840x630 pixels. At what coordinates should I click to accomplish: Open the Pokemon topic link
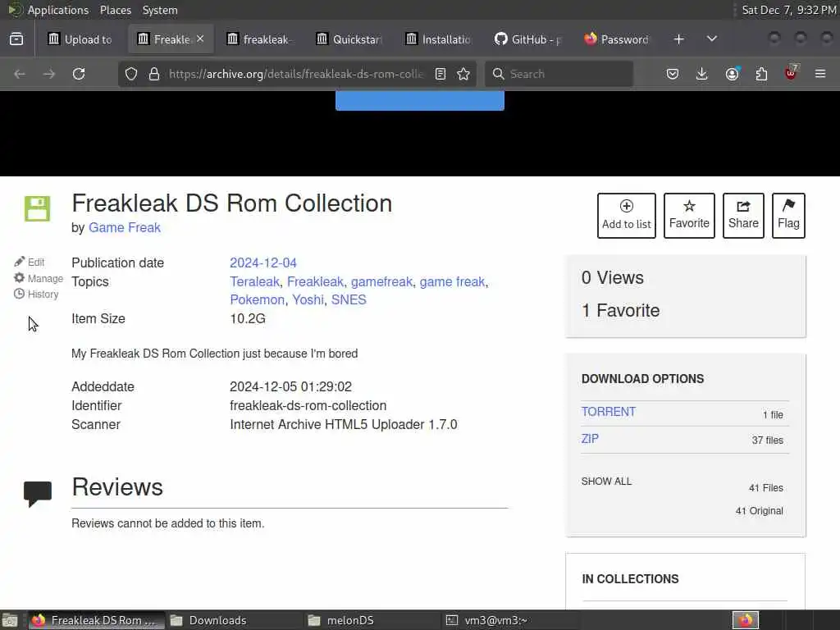point(257,300)
